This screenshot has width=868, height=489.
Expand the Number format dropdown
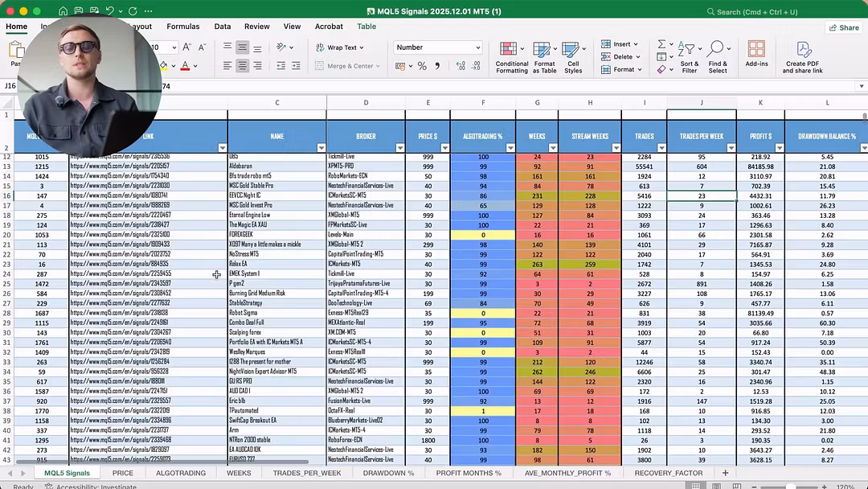tap(477, 47)
